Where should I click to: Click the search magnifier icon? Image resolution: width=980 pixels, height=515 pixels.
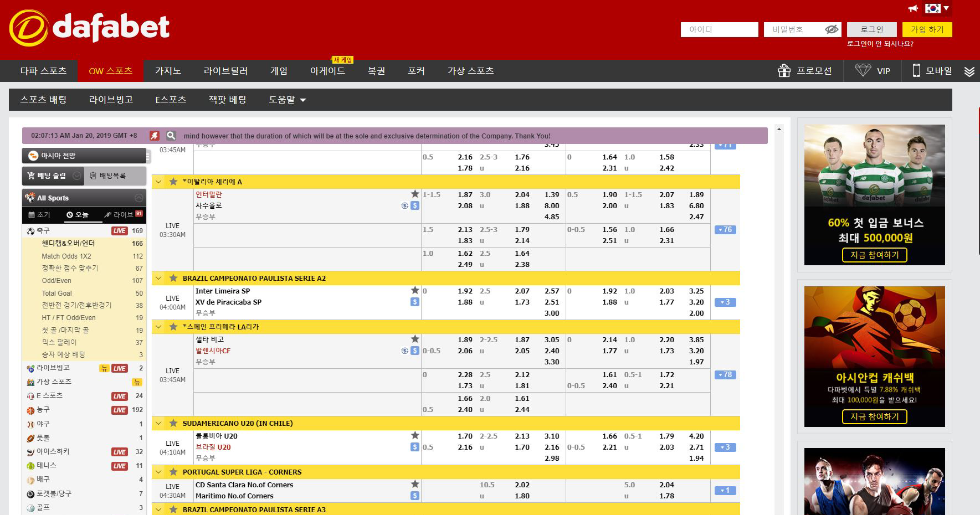[x=171, y=136]
